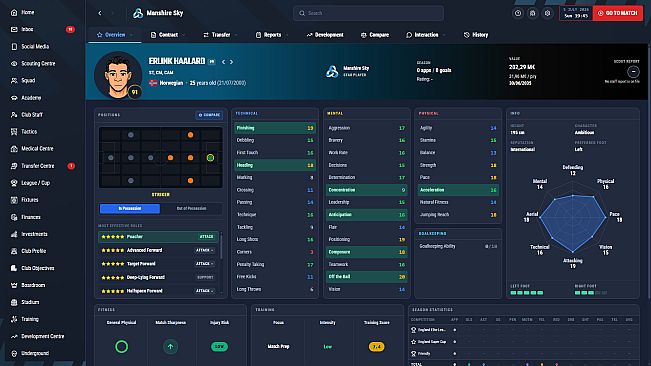Click the left foot strength bar

[526, 293]
